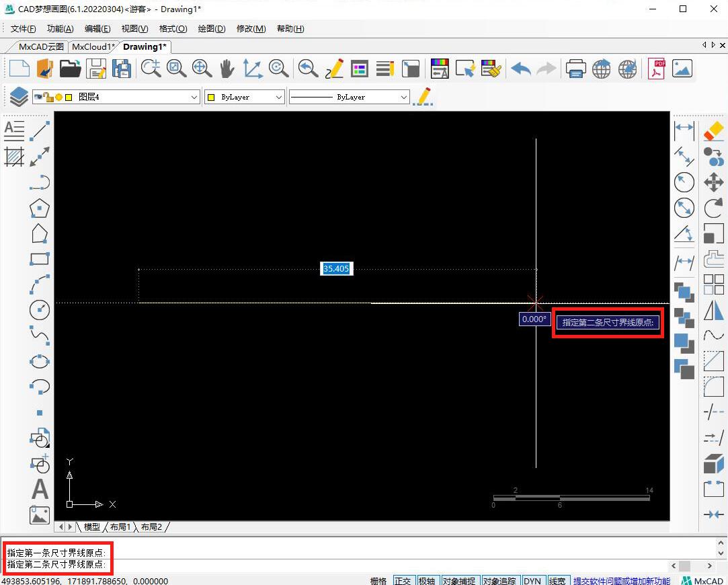This screenshot has width=728, height=585.
Task: Choose the Move tool on right toolbar
Action: point(713,182)
